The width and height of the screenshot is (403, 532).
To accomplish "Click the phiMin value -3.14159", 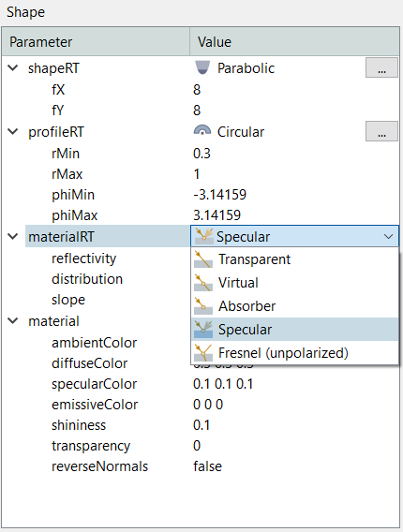I will pos(219,195).
